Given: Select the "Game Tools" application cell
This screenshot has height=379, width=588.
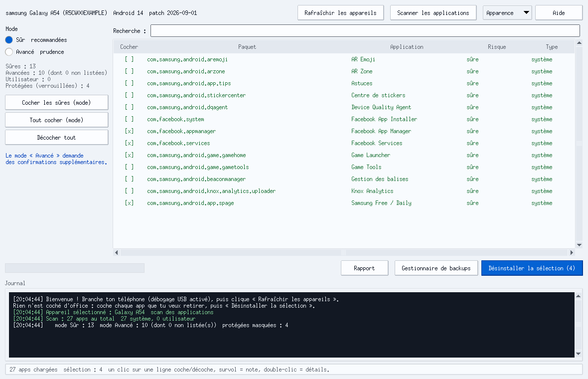Looking at the screenshot, I should 366,167.
